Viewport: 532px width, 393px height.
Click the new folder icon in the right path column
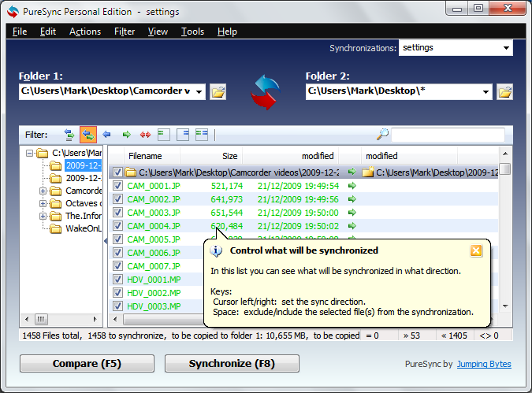click(368, 172)
